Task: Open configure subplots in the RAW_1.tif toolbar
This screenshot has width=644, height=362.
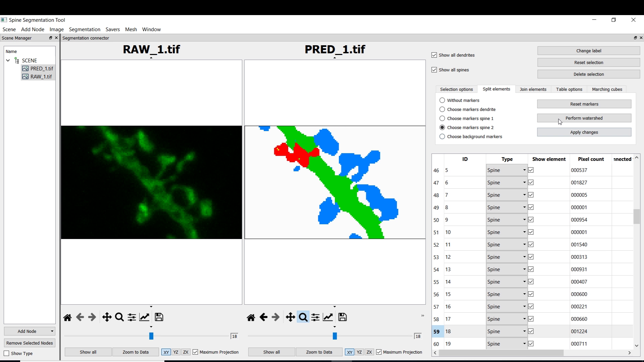Action: 132,317
